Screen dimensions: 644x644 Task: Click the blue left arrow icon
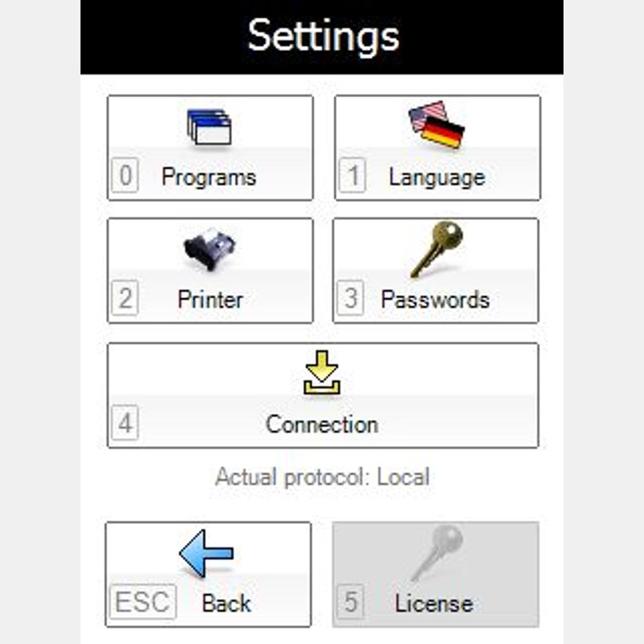pos(207,553)
